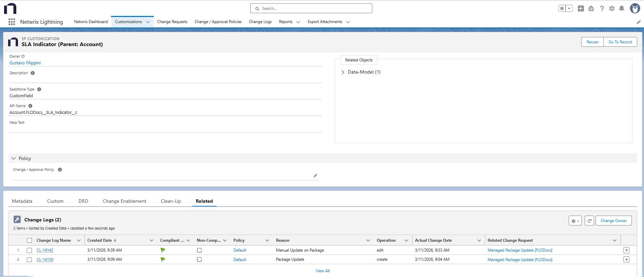
Task: Expand the Data-Model (1) node
Action: tap(343, 72)
